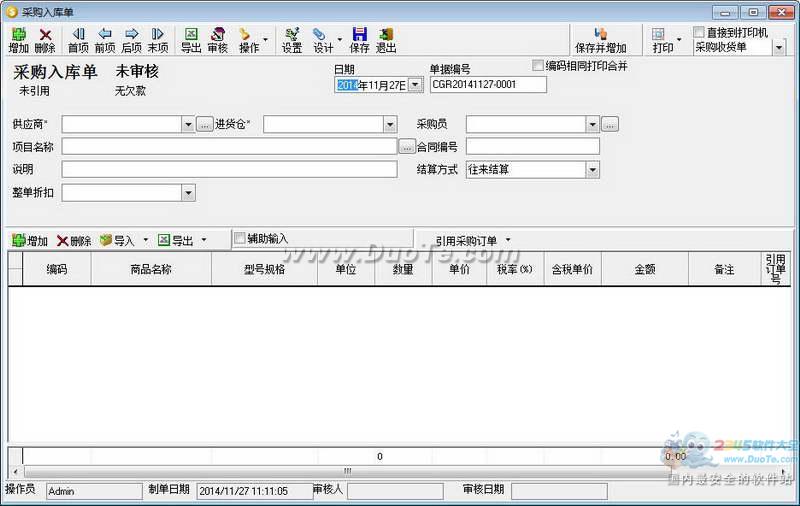Click the 税率(%) column header
Image resolution: width=800 pixels, height=506 pixels.
515,269
